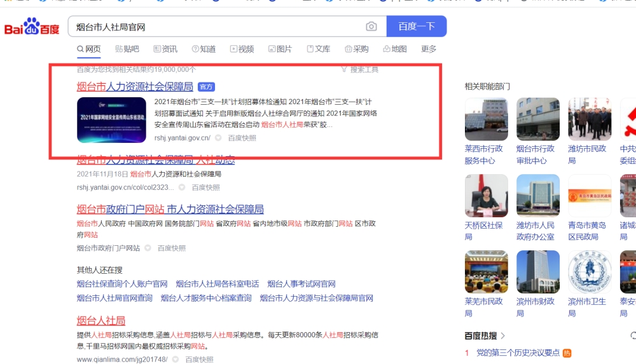Screen dimensions: 636x364
Task: Open 百度快照 for qianlima result
Action: click(x=199, y=360)
